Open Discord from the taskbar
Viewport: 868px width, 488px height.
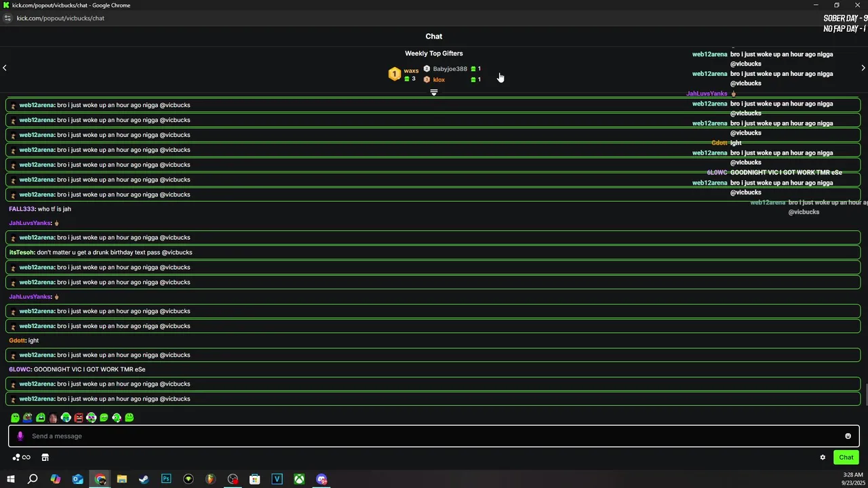321,479
